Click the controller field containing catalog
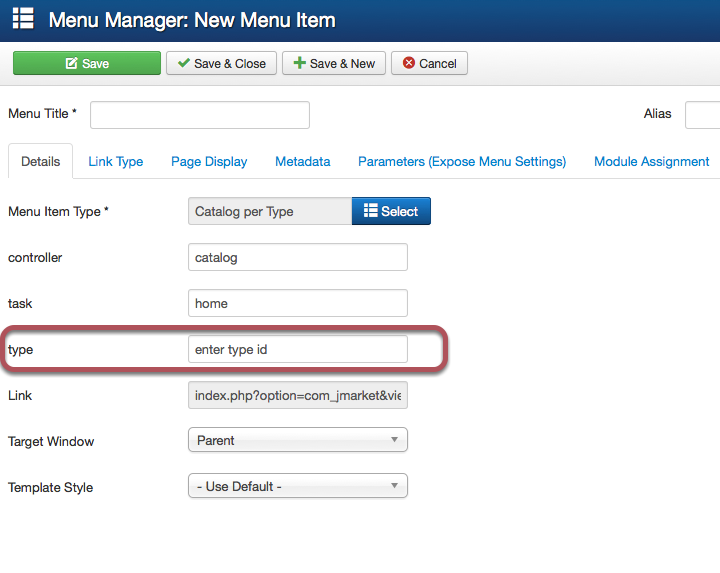The width and height of the screenshot is (720, 573). (298, 257)
